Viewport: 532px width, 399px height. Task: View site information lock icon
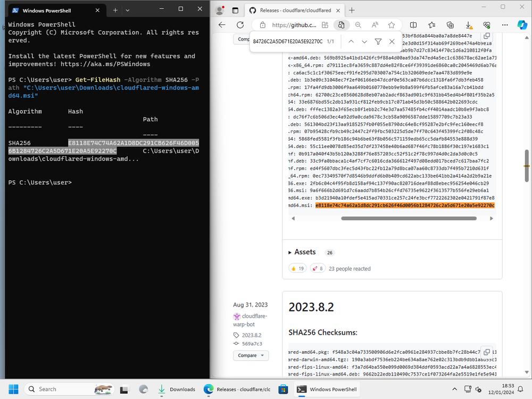262,25
